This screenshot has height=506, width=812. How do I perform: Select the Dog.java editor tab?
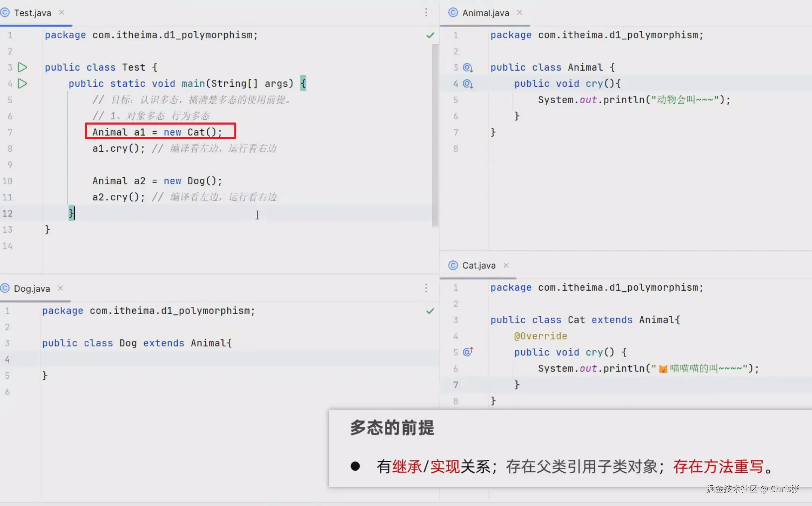pyautogui.click(x=32, y=289)
